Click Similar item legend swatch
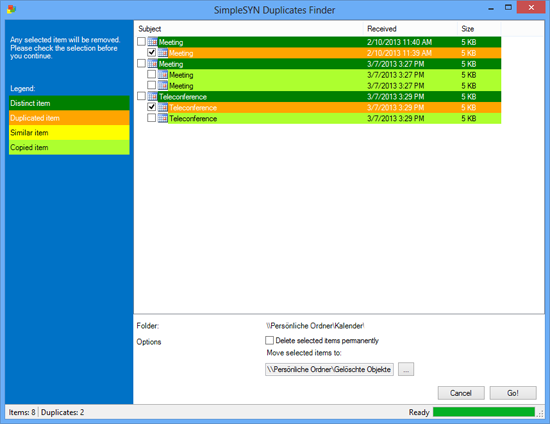Viewport: 550px width, 424px height. click(x=69, y=133)
